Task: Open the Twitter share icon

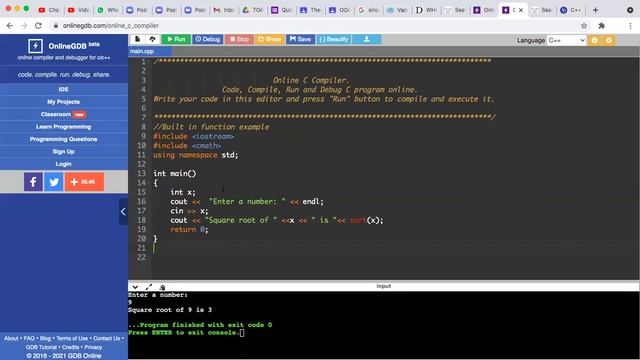Action: click(53, 182)
